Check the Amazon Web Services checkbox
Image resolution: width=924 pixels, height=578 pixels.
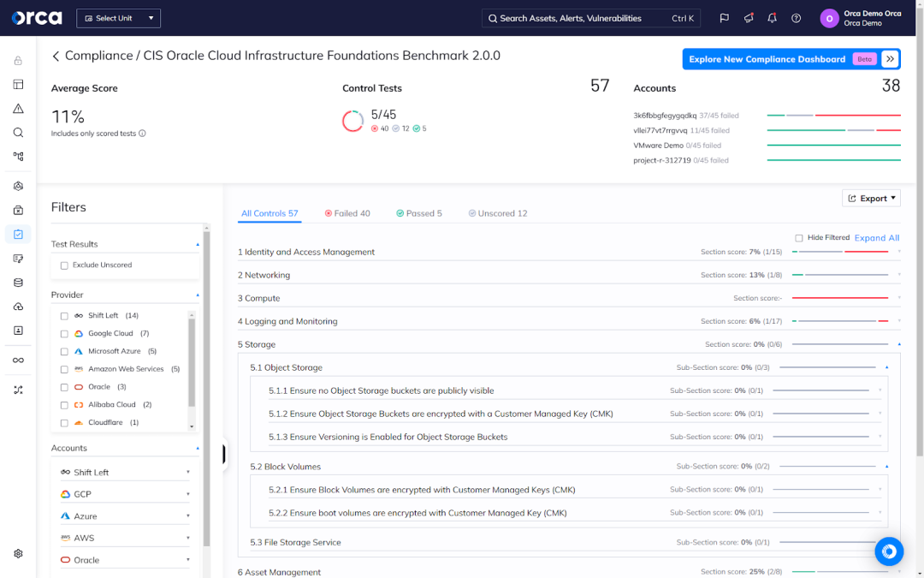coord(64,369)
